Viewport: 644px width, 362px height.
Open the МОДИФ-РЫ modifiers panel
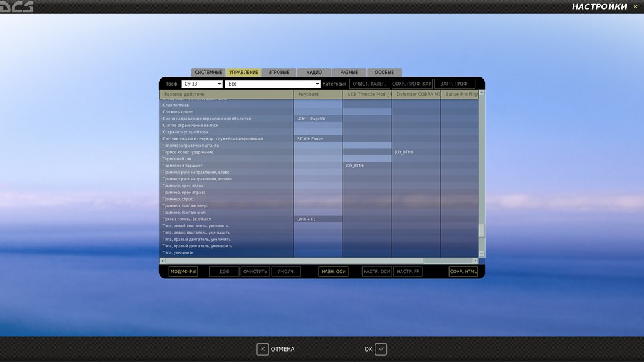183,272
